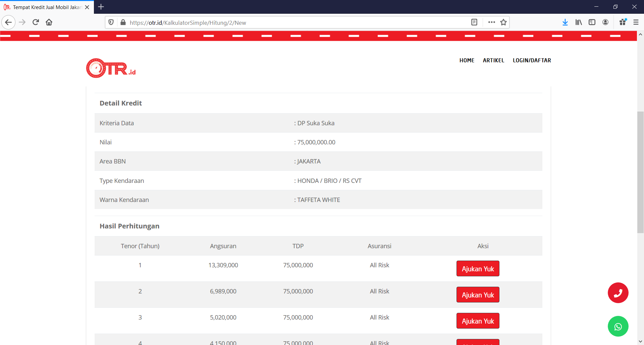Open Firefox account icon
The image size is (644, 345).
(x=605, y=22)
